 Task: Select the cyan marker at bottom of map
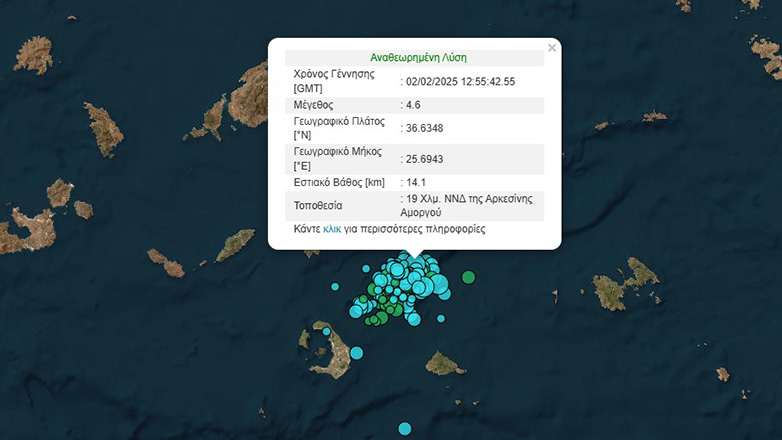coord(405,429)
